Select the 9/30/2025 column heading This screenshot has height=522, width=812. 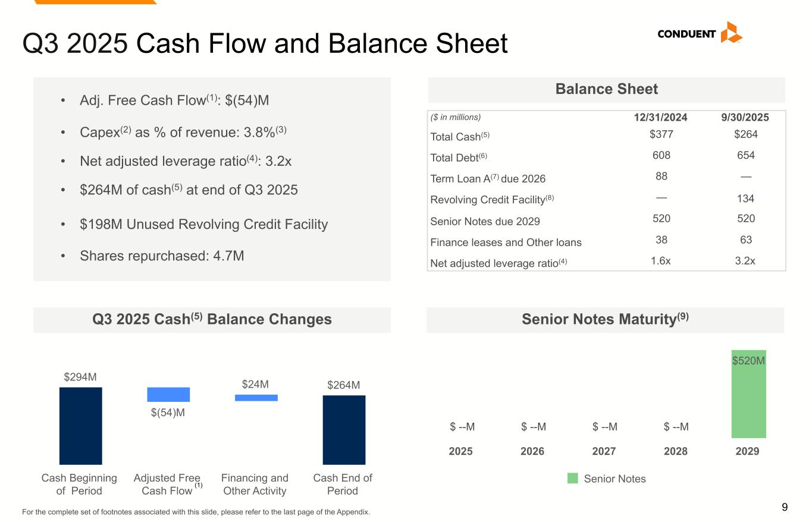745,118
